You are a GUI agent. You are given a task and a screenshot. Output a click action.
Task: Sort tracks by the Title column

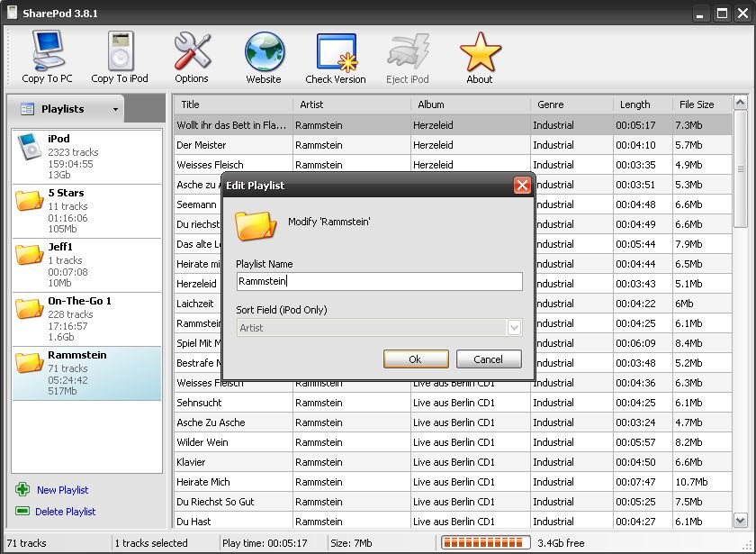coord(233,104)
